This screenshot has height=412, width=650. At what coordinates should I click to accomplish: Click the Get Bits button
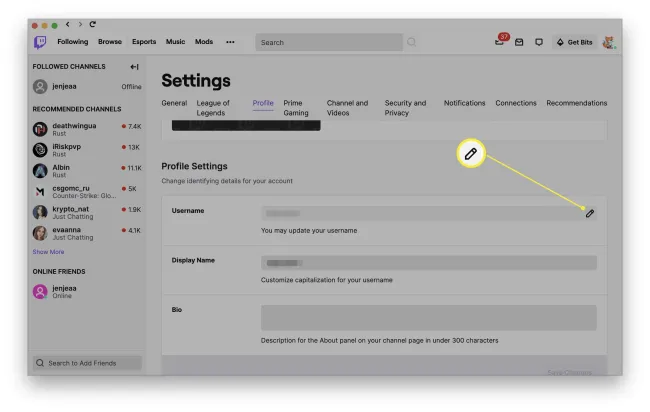[575, 42]
